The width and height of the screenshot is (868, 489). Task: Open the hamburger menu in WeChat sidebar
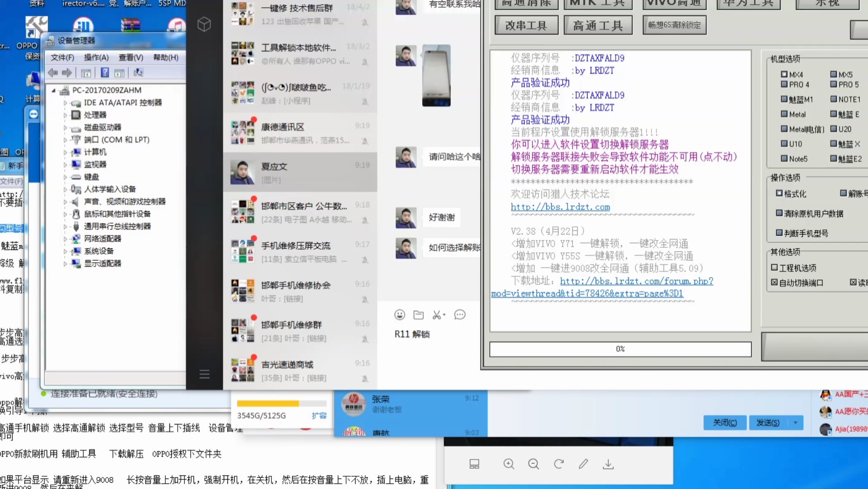click(204, 374)
